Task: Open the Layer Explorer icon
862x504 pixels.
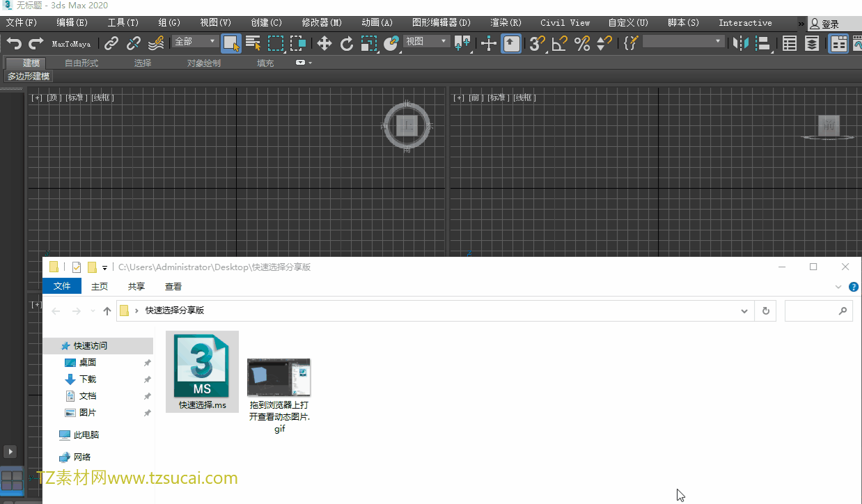Action: click(x=812, y=43)
